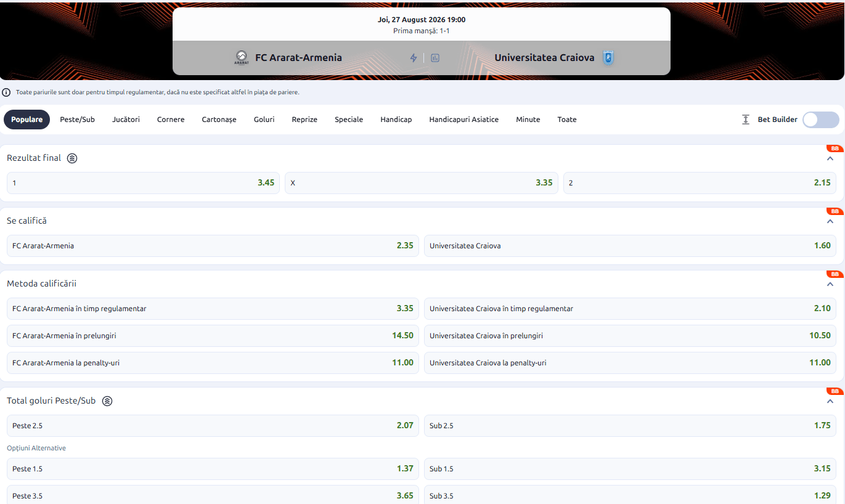Click the Total goluri Peste/Sub title

point(51,401)
